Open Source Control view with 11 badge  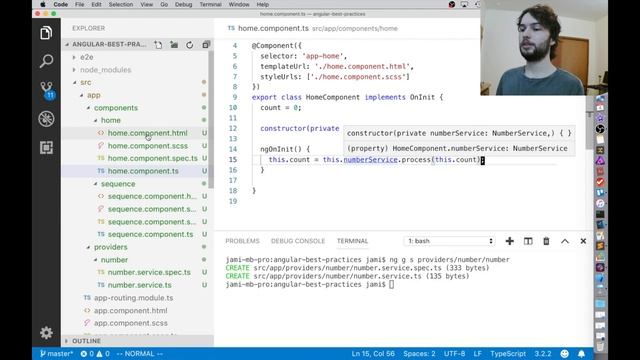[47, 90]
